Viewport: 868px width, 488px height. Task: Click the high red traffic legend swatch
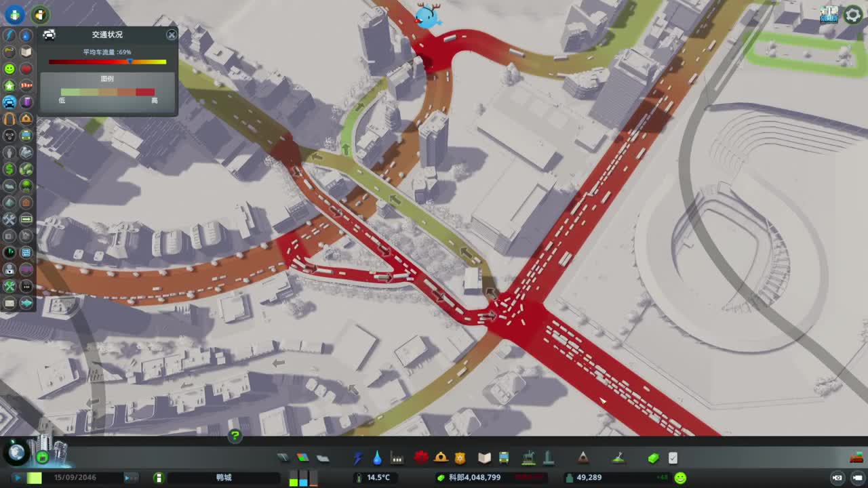click(145, 92)
